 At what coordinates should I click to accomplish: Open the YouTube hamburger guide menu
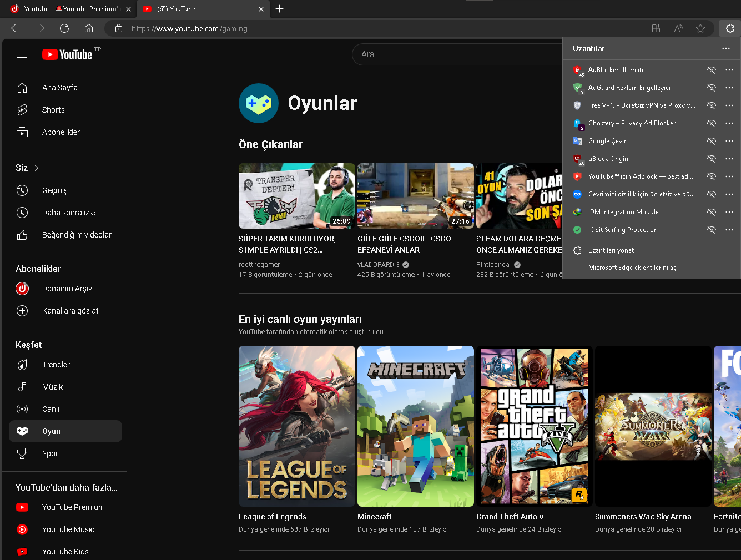22,54
